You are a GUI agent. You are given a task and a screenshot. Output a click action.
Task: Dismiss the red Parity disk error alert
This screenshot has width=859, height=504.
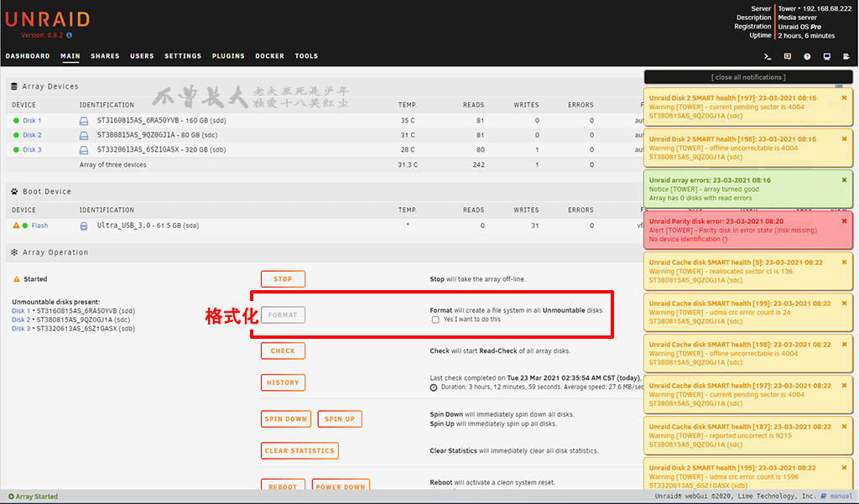pos(844,221)
